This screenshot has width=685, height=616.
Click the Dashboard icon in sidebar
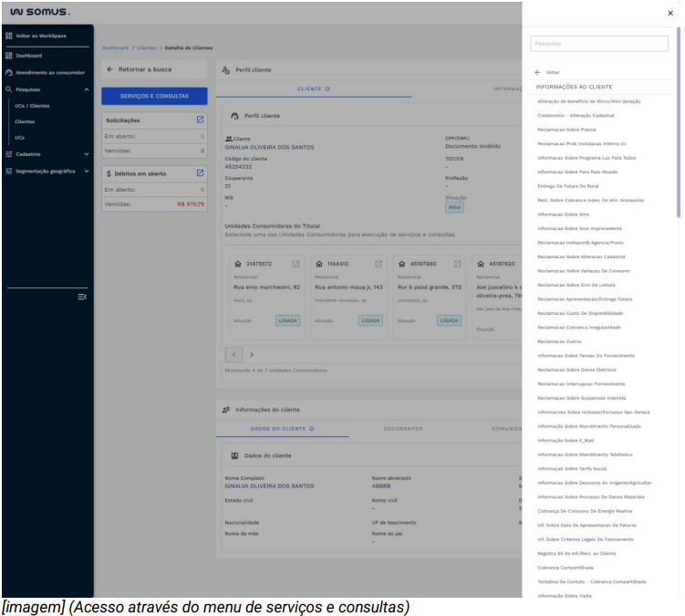tap(9, 56)
